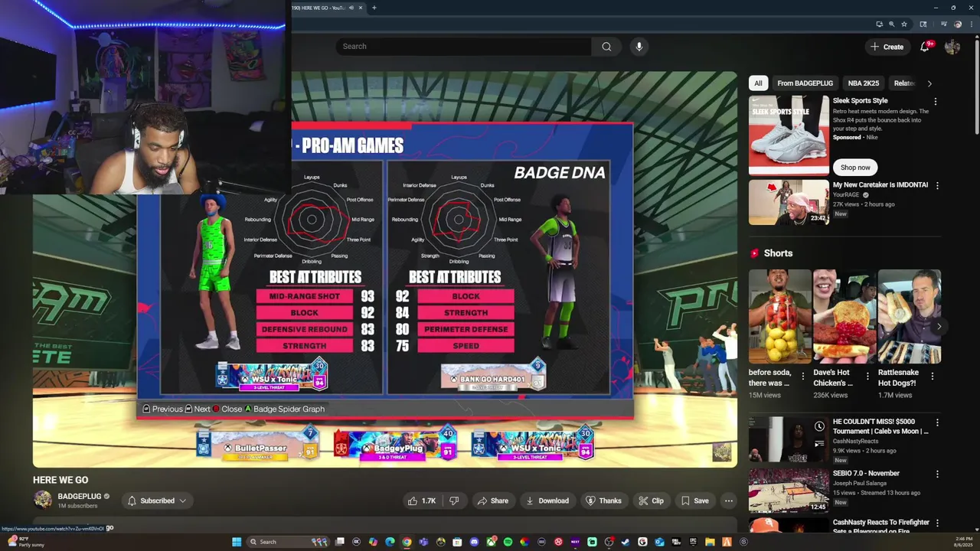Select the NBA 2K25 chip
The height and width of the screenshot is (551, 980).
click(x=864, y=83)
